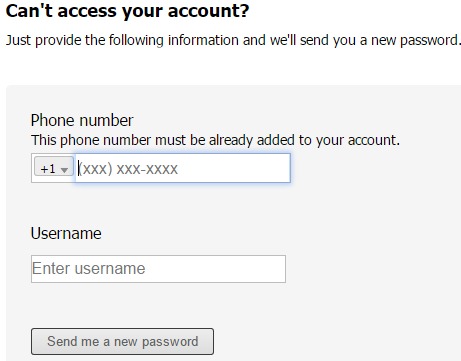Image resolution: width=461 pixels, height=361 pixels.
Task: Click into the Enter username field
Action: coord(158,269)
